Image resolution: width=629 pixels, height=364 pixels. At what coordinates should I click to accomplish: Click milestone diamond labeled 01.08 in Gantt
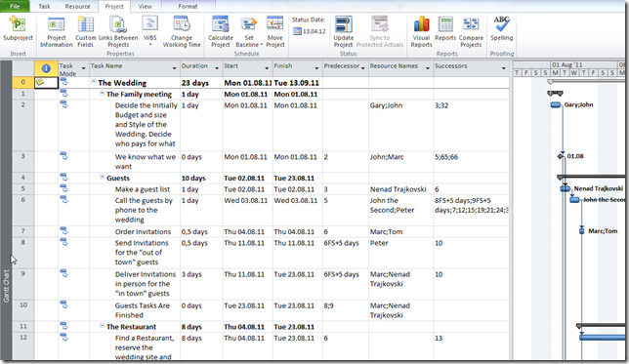click(x=561, y=156)
